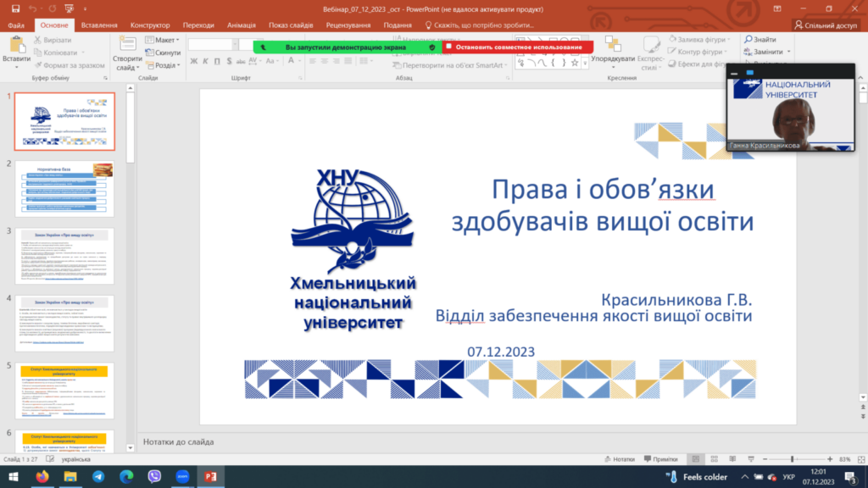Toggle Normal view button in status bar

[693, 458]
